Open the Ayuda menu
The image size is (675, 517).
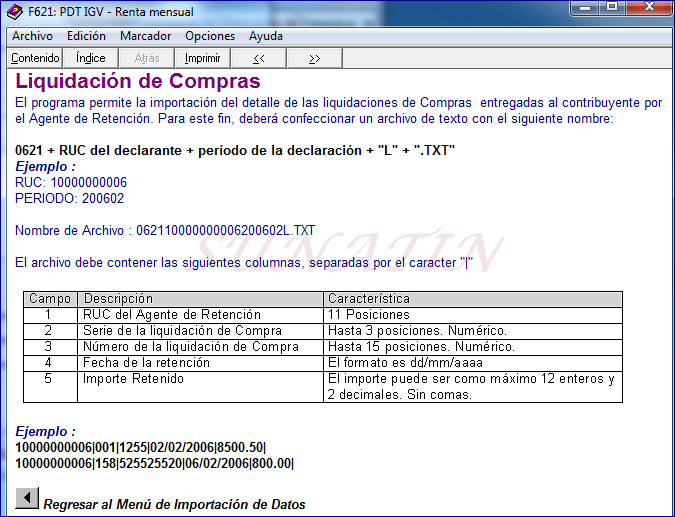point(266,36)
